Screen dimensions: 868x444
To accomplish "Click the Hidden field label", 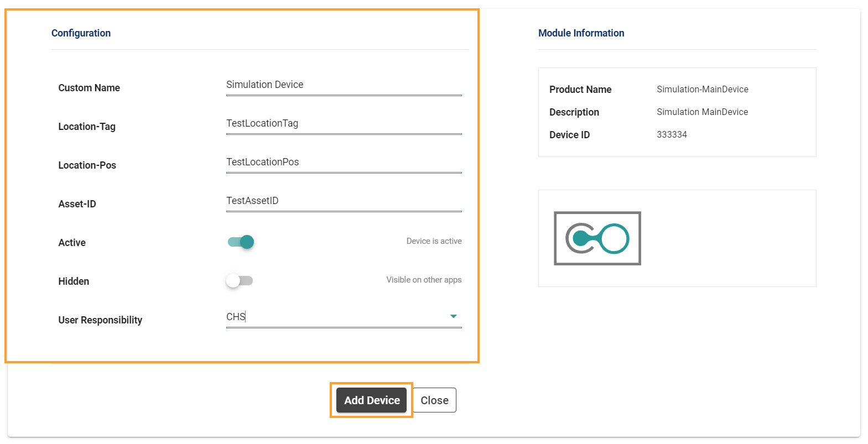I will [74, 281].
